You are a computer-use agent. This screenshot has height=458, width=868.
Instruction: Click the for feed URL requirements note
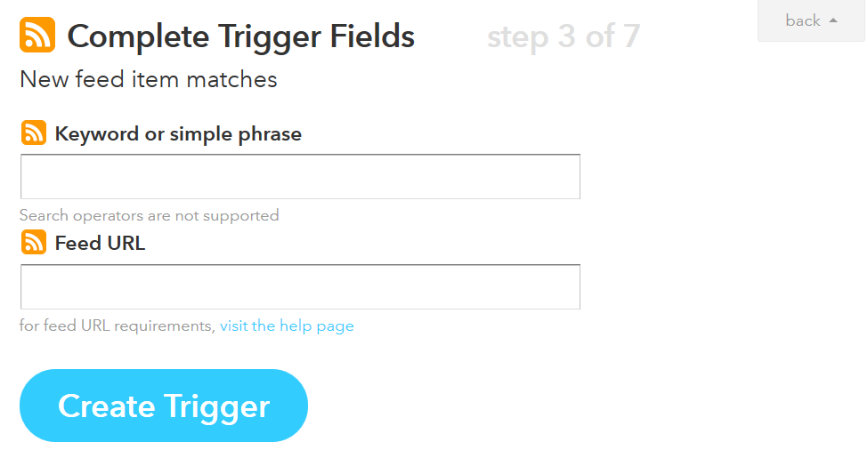pyautogui.click(x=117, y=325)
